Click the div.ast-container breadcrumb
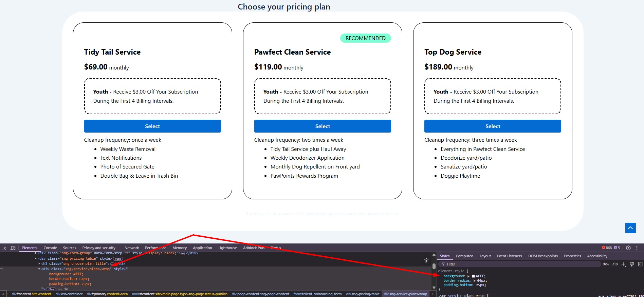The image size is (644, 297). point(69,294)
